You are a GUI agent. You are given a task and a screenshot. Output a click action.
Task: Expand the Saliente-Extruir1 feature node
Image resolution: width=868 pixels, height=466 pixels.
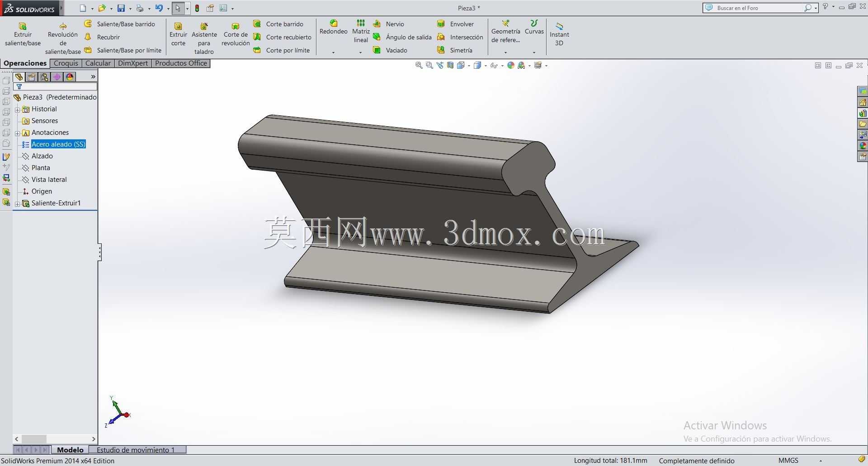tap(17, 204)
